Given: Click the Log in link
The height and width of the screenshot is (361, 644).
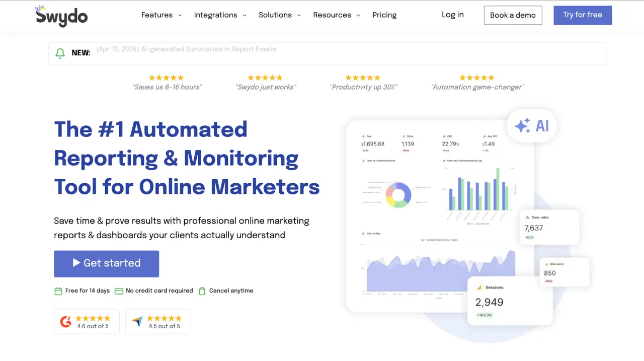Looking at the screenshot, I should point(453,15).
